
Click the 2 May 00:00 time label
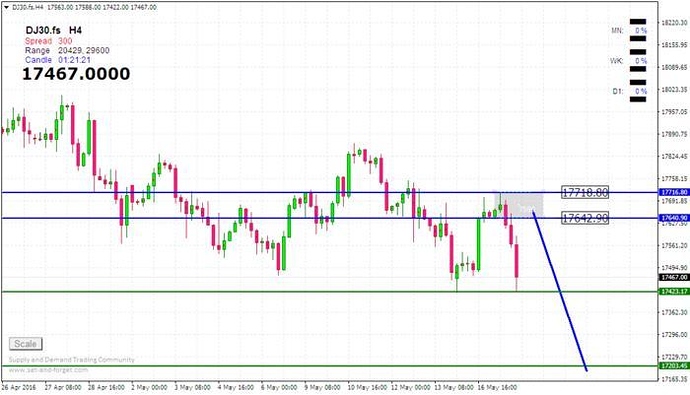(149, 388)
